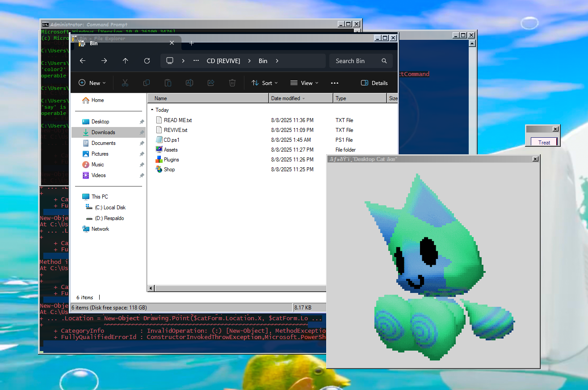This screenshot has width=588, height=390.
Task: Open the View dropdown menu
Action: pos(304,83)
